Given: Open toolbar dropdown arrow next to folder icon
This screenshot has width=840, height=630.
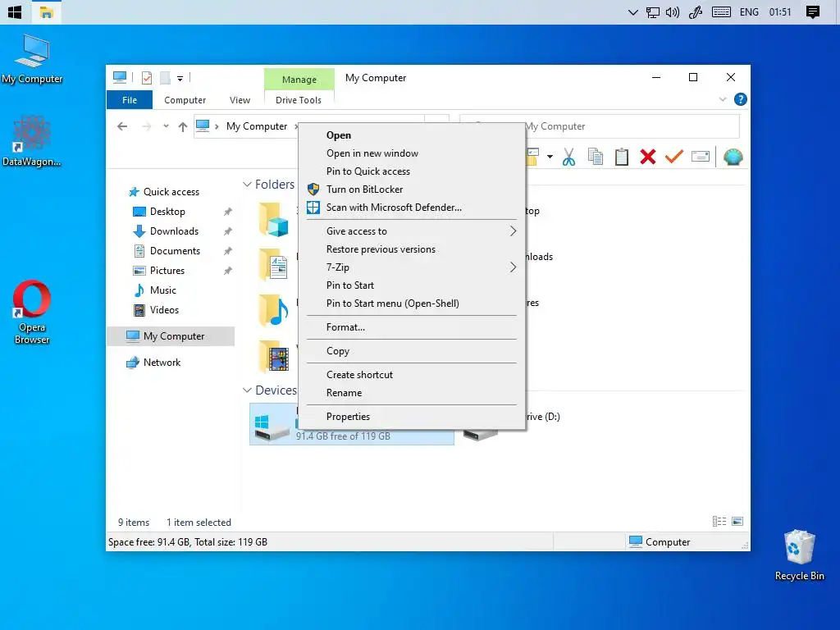Looking at the screenshot, I should point(550,157).
